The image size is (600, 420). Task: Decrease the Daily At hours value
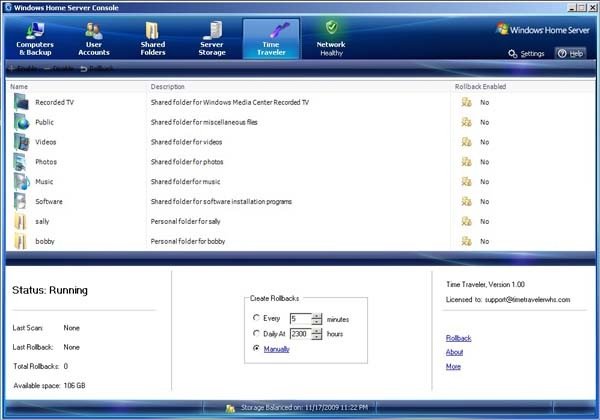coord(317,337)
